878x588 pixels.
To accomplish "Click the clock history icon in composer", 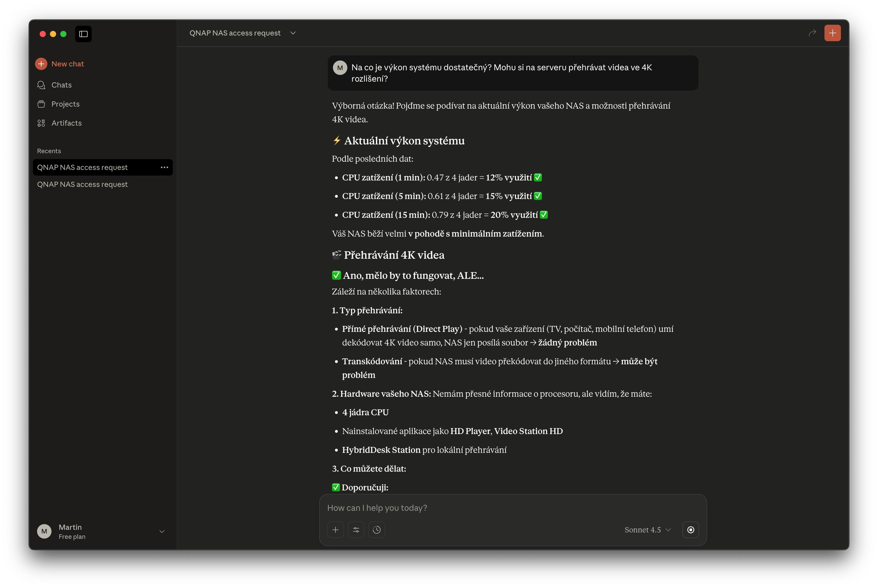I will [x=376, y=530].
